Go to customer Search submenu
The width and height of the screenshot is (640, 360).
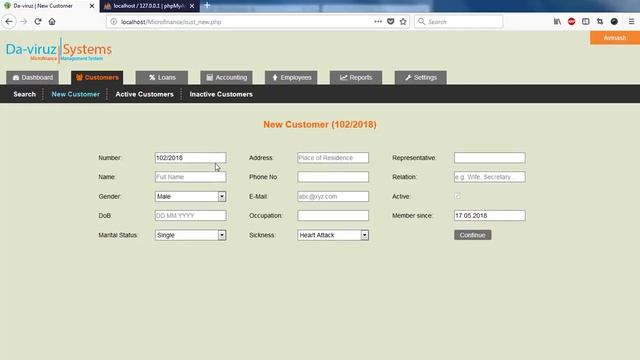point(24,94)
